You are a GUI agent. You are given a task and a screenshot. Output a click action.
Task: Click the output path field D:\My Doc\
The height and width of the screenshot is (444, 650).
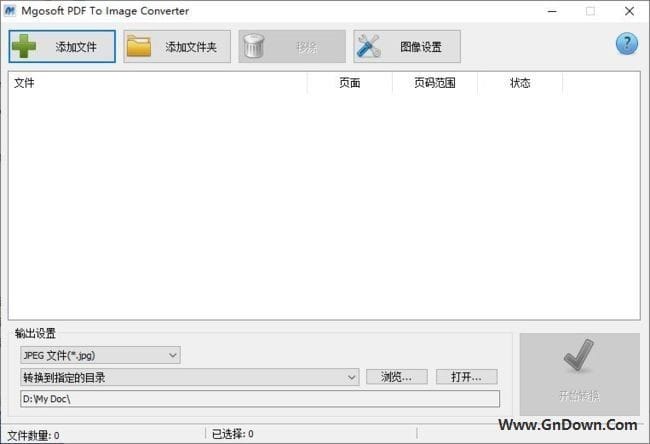(260, 399)
